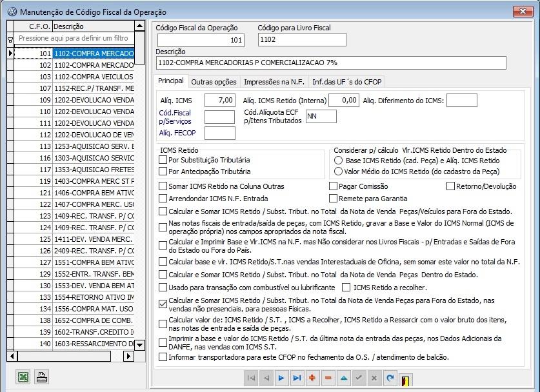The width and height of the screenshot is (540, 392).
Task: Jump to last record in navigator
Action: (297, 378)
